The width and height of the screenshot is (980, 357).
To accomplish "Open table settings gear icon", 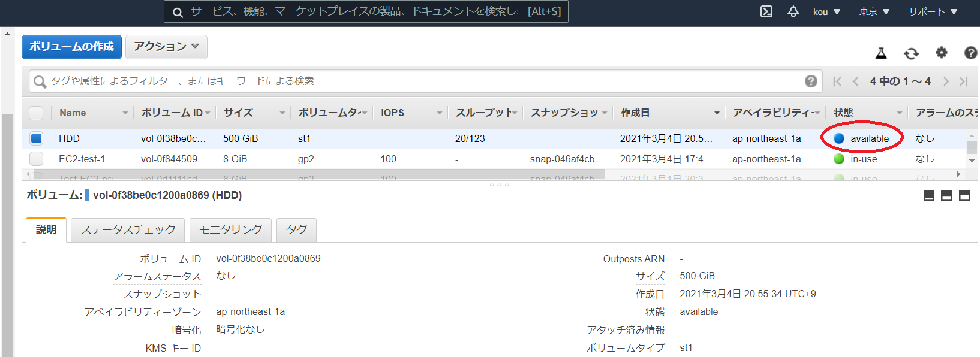I will 942,53.
